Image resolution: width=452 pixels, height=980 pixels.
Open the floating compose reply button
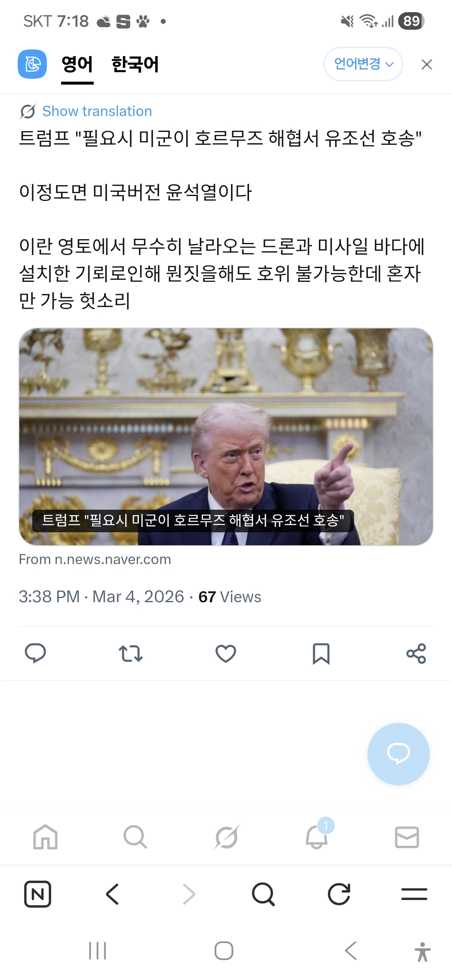[x=398, y=754]
